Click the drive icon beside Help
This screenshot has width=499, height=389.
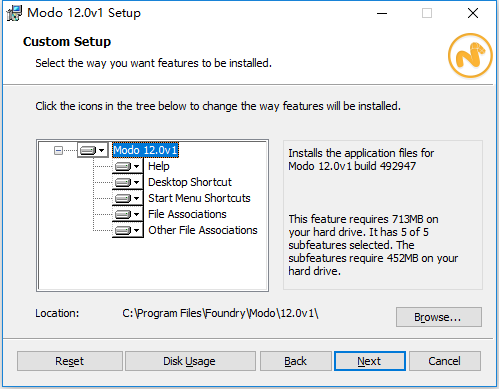128,166
